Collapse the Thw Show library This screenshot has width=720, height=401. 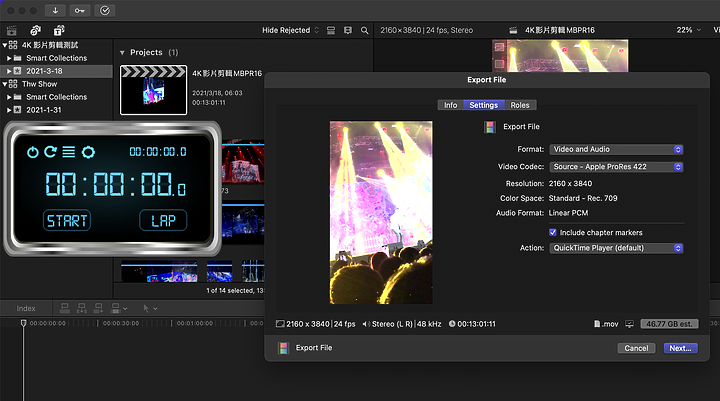click(x=5, y=84)
